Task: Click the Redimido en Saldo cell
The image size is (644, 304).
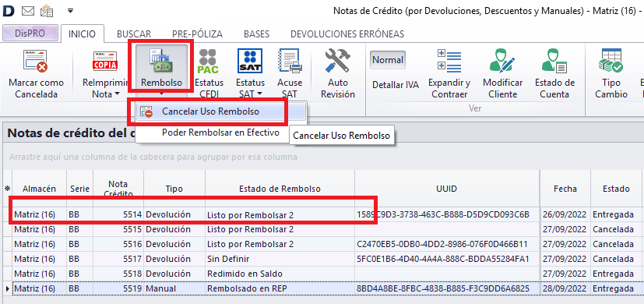Action: point(280,274)
